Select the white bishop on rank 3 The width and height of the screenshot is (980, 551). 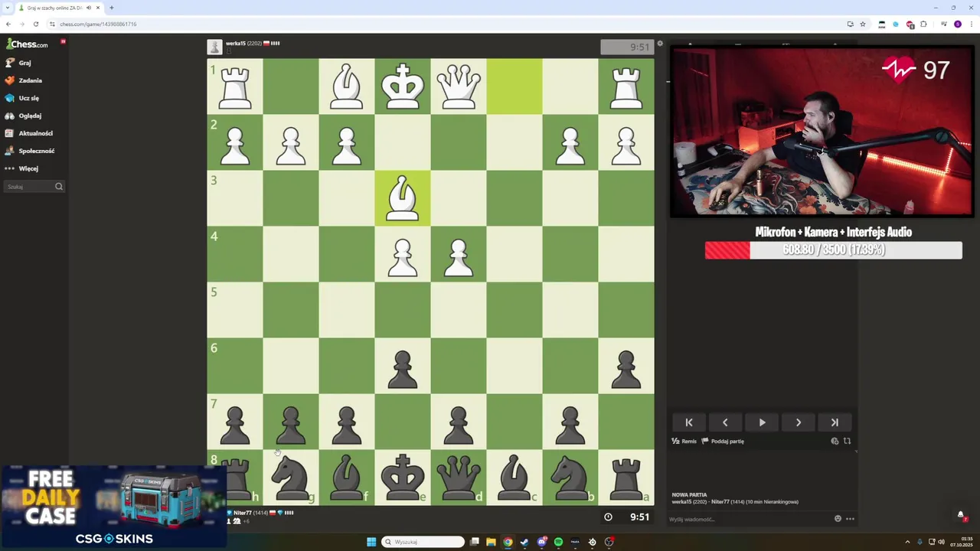(x=403, y=198)
